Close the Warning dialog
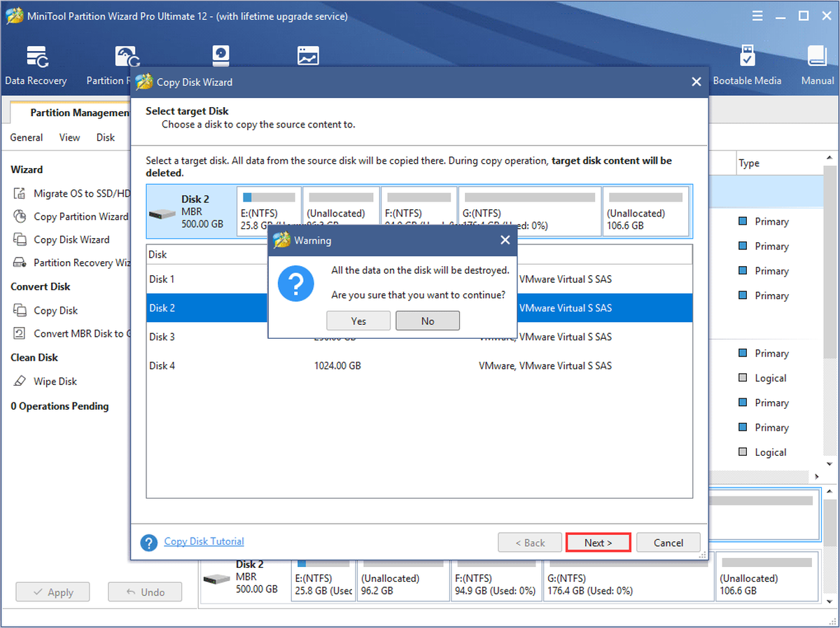840x628 pixels. coord(505,240)
